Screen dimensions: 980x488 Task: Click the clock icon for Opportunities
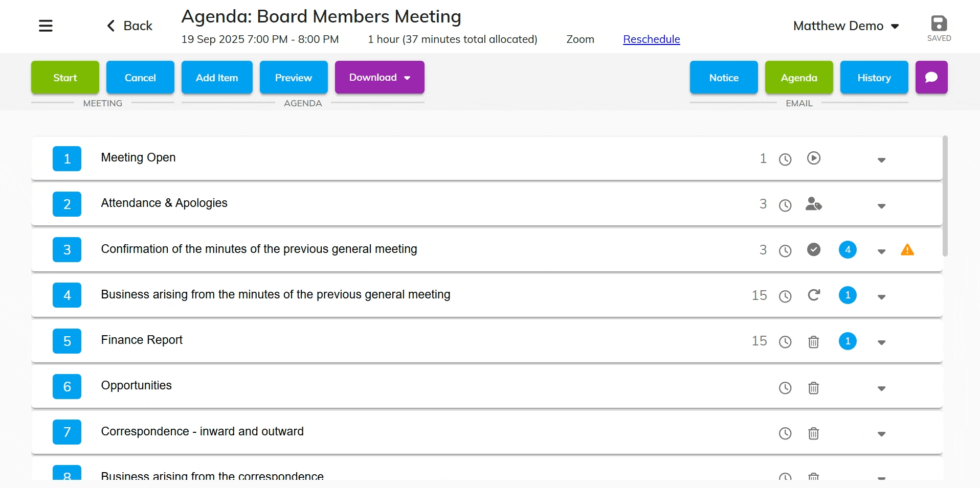(785, 388)
